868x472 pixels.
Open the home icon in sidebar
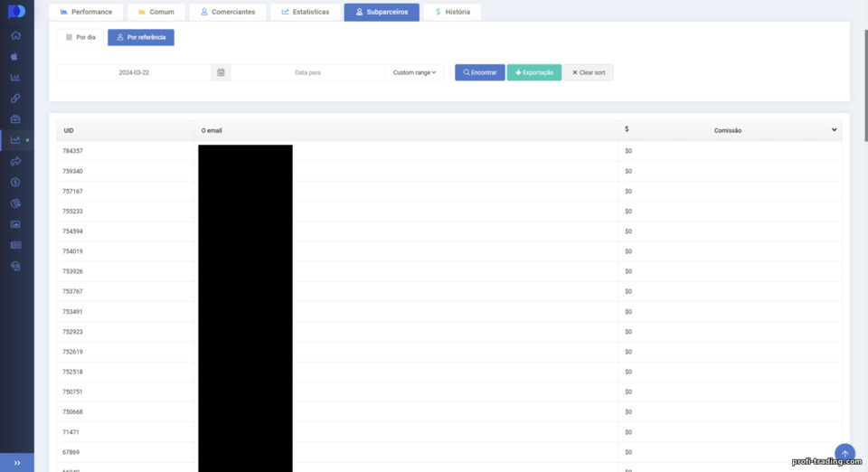(x=15, y=35)
